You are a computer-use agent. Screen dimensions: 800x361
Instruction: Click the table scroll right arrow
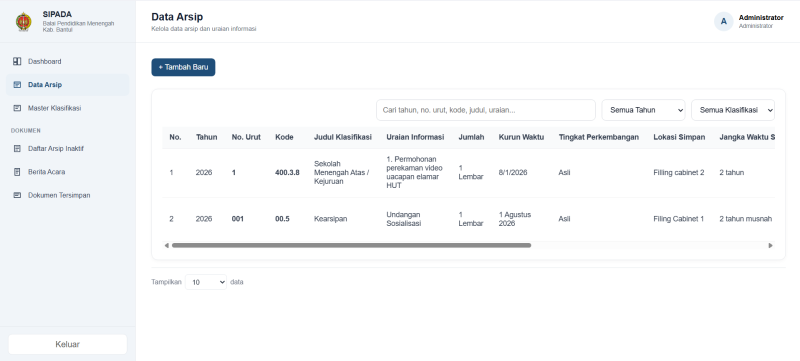click(770, 245)
